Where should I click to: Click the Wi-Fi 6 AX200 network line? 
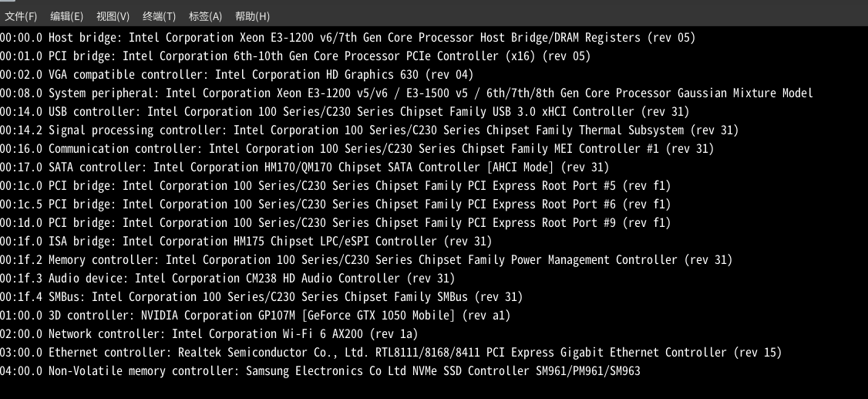coord(208,334)
